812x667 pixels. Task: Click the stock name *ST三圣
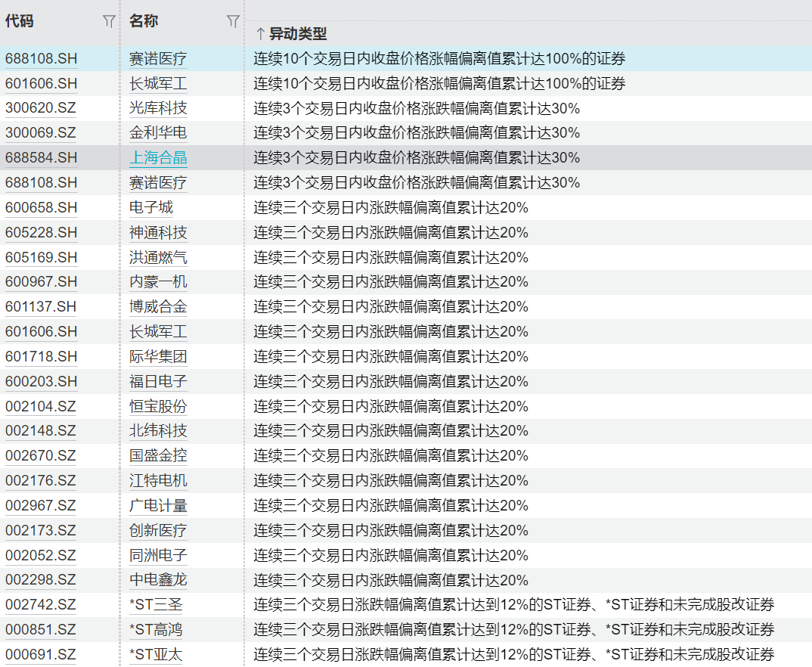(156, 605)
